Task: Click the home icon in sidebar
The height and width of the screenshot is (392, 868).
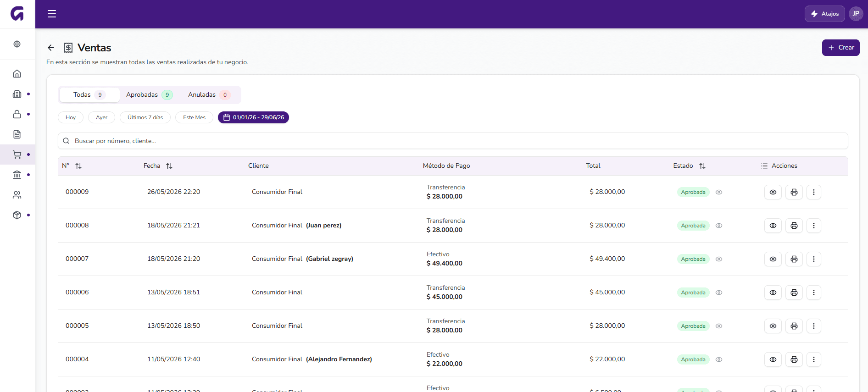Action: pos(17,74)
